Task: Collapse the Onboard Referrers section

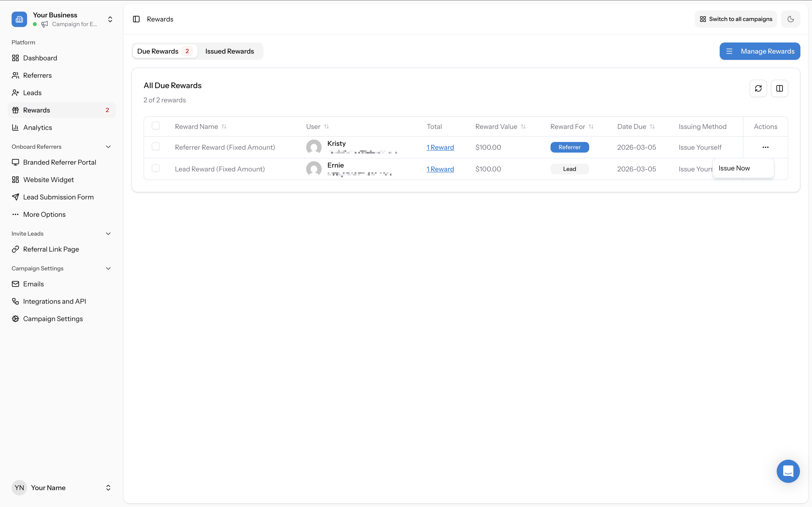Action: pyautogui.click(x=108, y=147)
